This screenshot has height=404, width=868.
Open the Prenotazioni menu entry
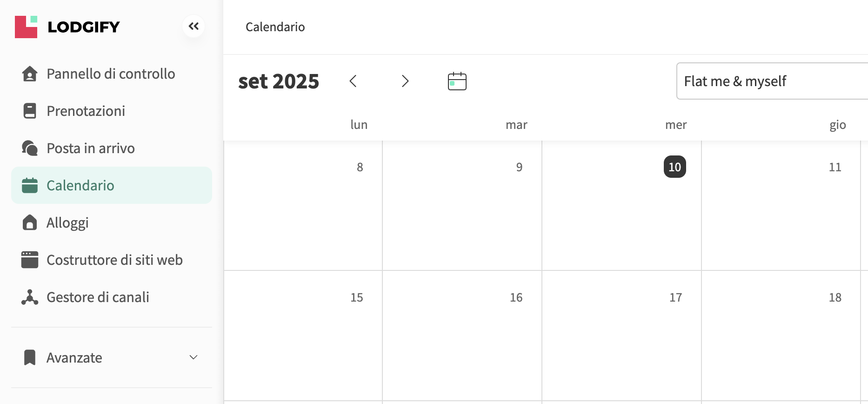coord(86,111)
